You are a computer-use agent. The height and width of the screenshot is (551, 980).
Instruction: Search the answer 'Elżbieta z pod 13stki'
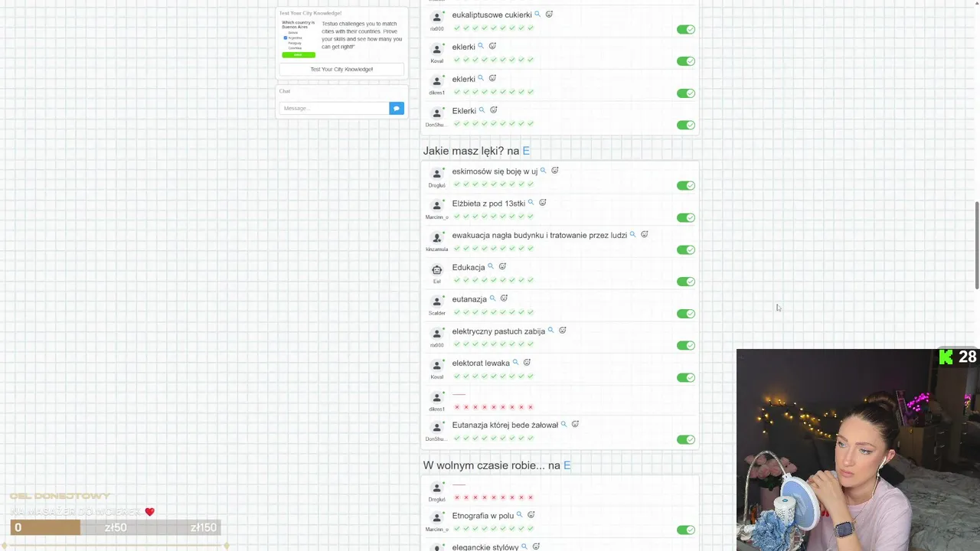point(531,203)
